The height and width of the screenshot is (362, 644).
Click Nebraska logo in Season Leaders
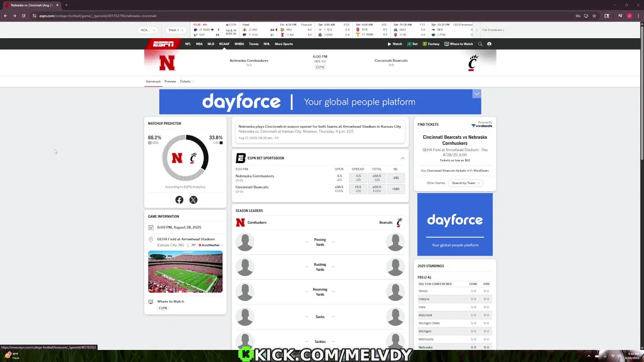pos(240,222)
